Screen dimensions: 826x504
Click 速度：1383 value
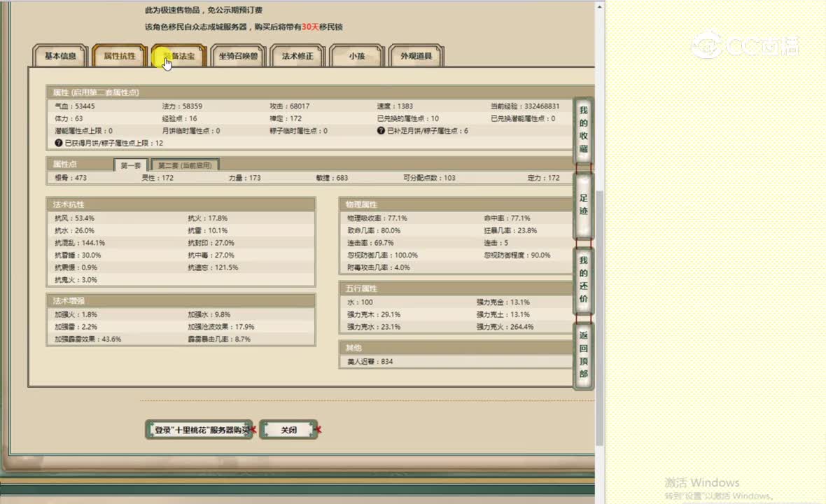pyautogui.click(x=395, y=106)
